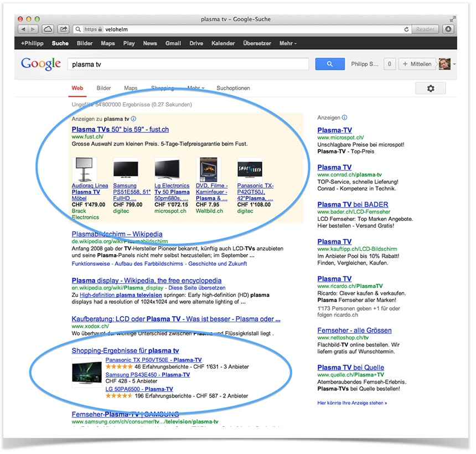This screenshot has width=476, height=454.
Task: Click the Audioraq Linea TV stand thumbnail
Action: 84,169
